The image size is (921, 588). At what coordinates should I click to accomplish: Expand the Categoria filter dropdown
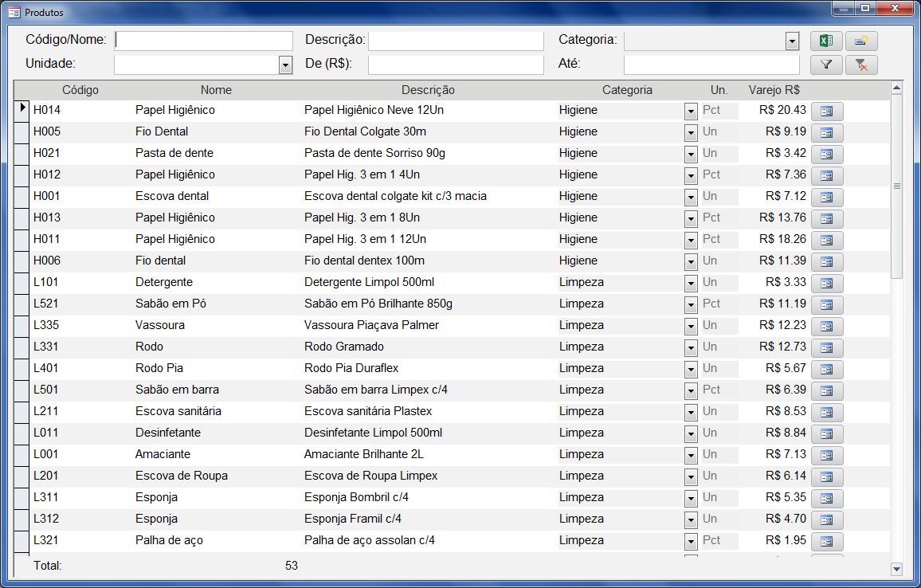click(792, 41)
